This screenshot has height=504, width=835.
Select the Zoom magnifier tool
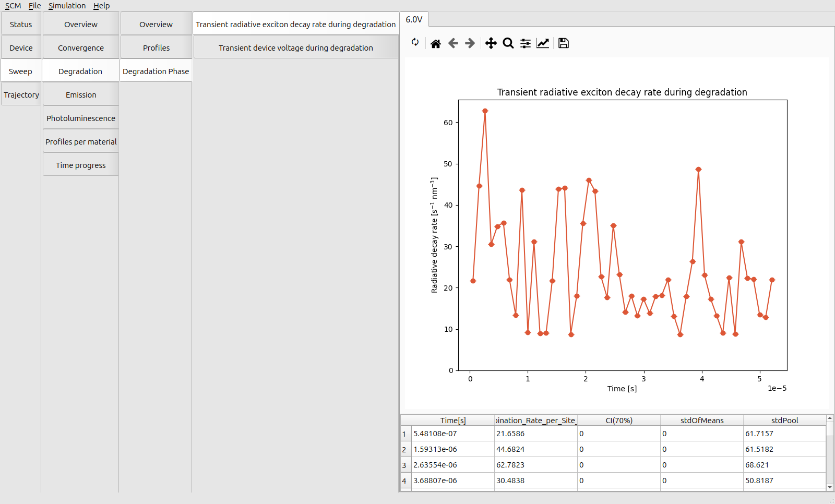pyautogui.click(x=508, y=43)
